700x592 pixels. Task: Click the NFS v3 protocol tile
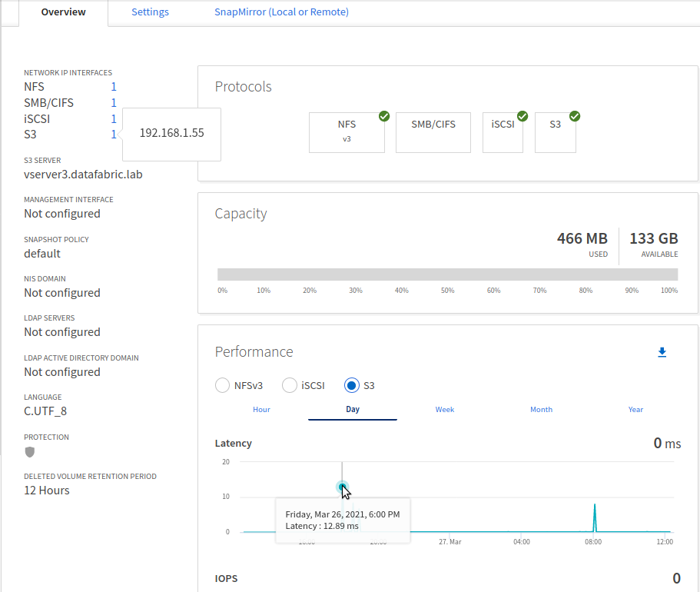tap(347, 132)
